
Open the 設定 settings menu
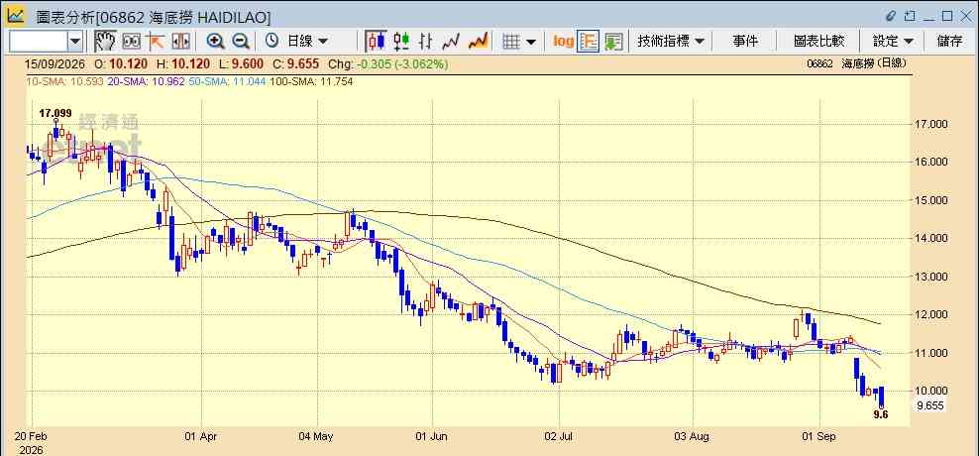point(893,42)
